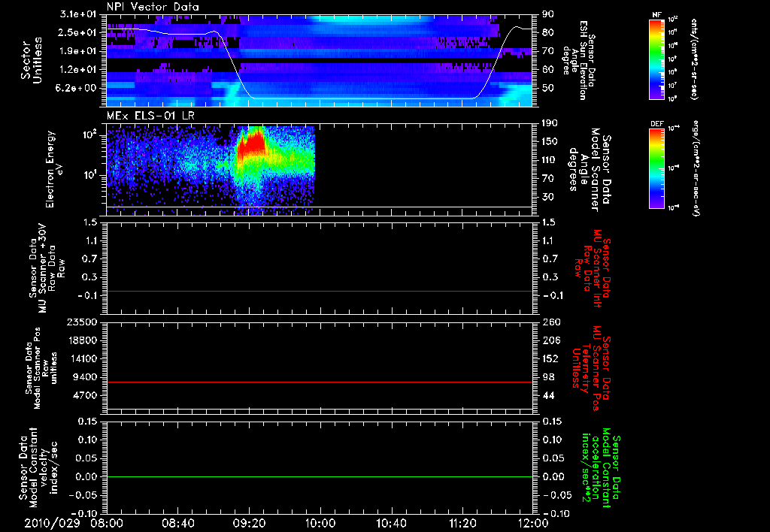Click the 'DEF' label above the color bar
Image resolution: width=770 pixels, height=532 pixels.
tap(656, 124)
